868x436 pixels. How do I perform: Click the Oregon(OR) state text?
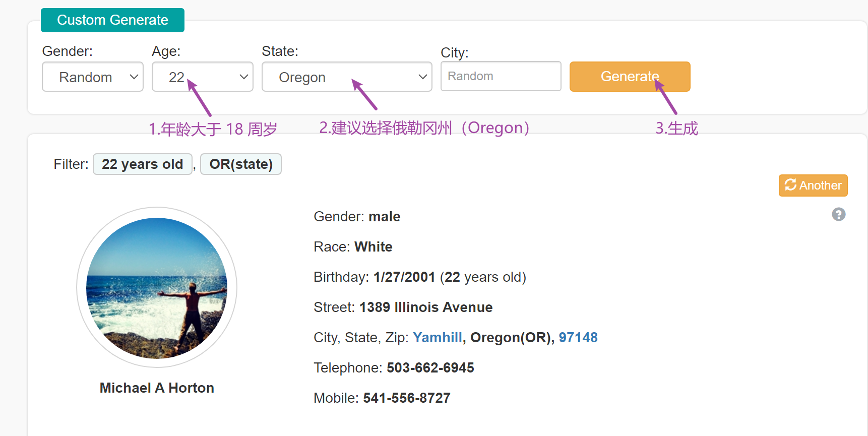pyautogui.click(x=511, y=338)
